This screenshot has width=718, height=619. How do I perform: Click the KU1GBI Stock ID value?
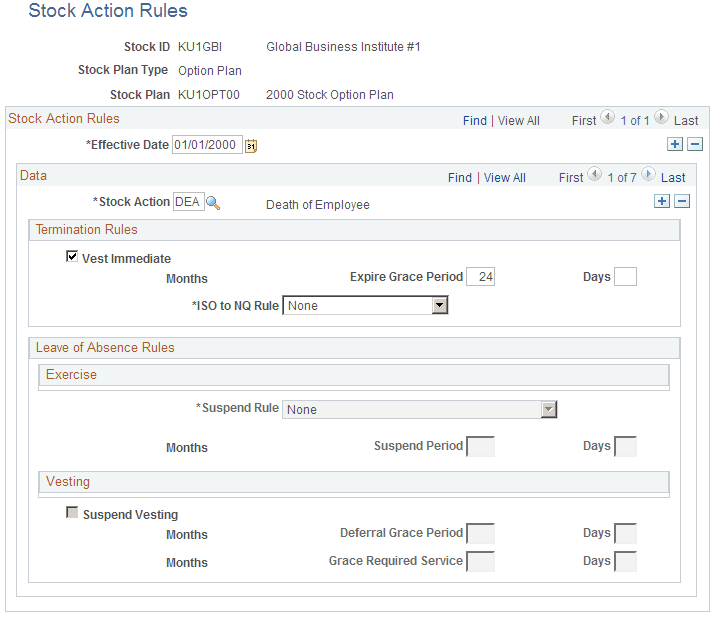coord(200,47)
